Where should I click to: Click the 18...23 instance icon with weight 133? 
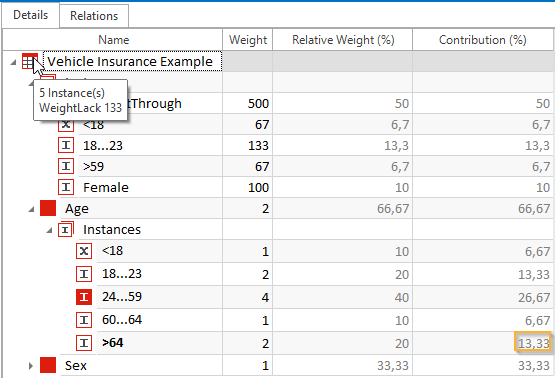point(66,145)
